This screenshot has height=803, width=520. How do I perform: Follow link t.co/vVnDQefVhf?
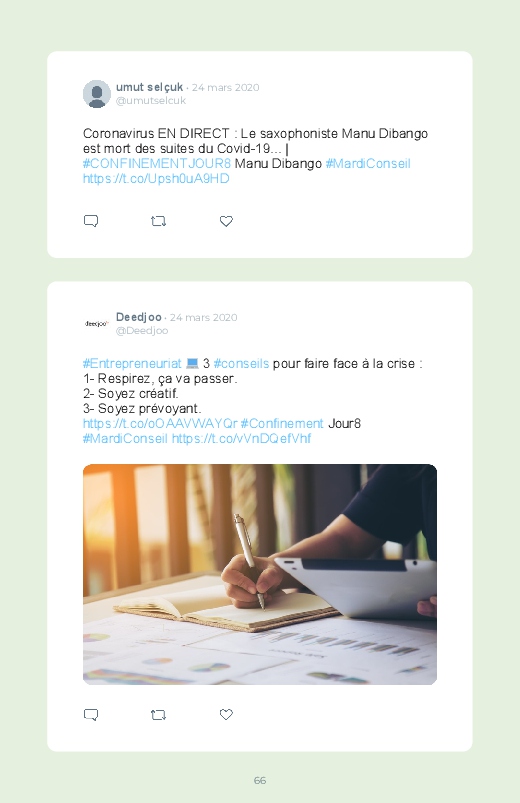tap(241, 439)
